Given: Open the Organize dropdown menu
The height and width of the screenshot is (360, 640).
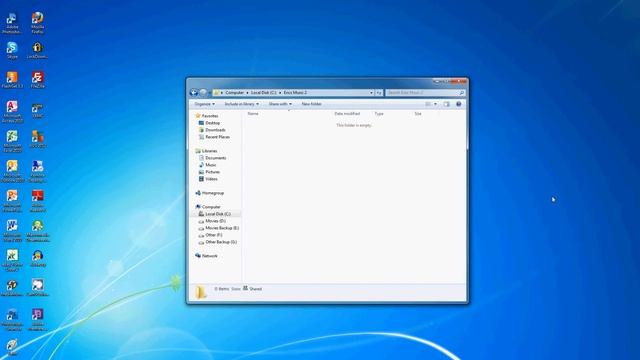Looking at the screenshot, I should 204,104.
